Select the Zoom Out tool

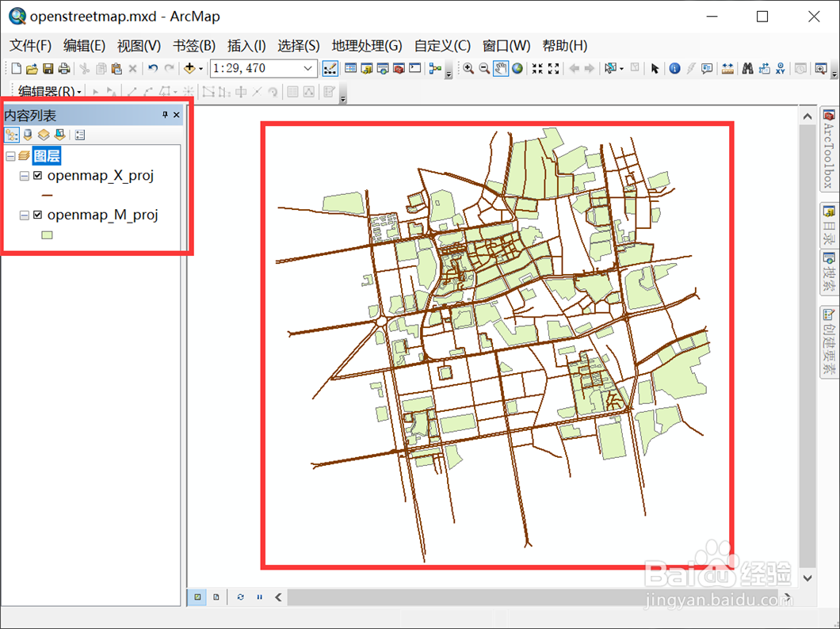(x=484, y=68)
